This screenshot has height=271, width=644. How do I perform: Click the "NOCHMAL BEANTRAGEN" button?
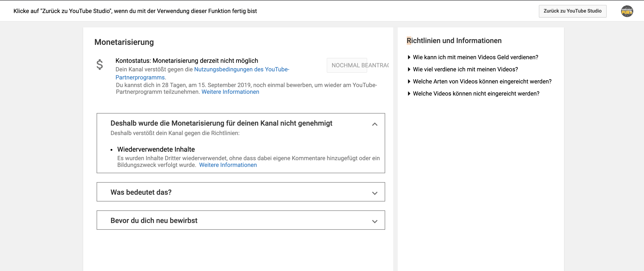tap(347, 65)
